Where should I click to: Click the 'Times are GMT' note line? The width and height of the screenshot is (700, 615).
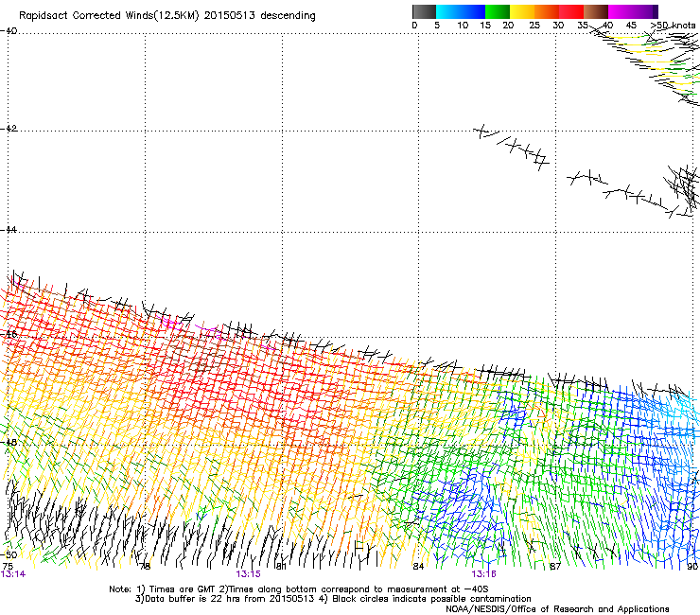tap(298, 589)
